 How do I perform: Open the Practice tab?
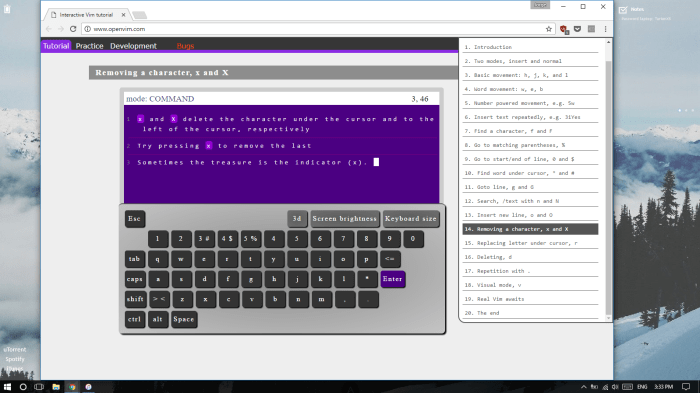click(89, 46)
